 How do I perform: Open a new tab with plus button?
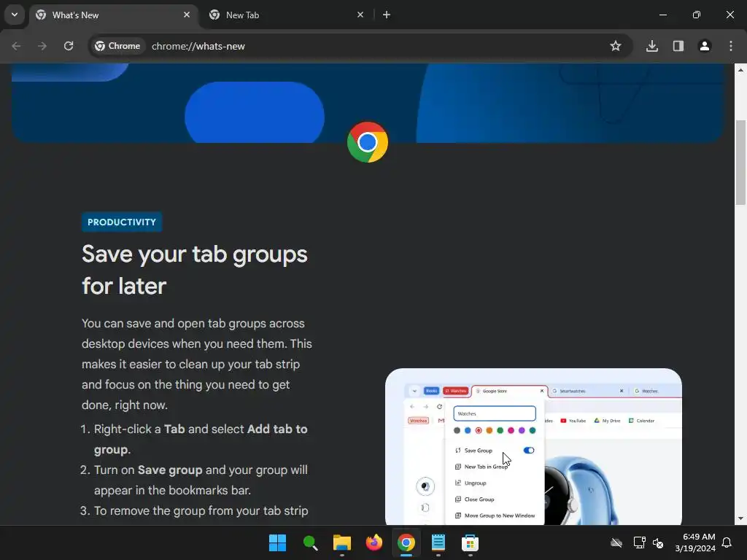(x=387, y=15)
